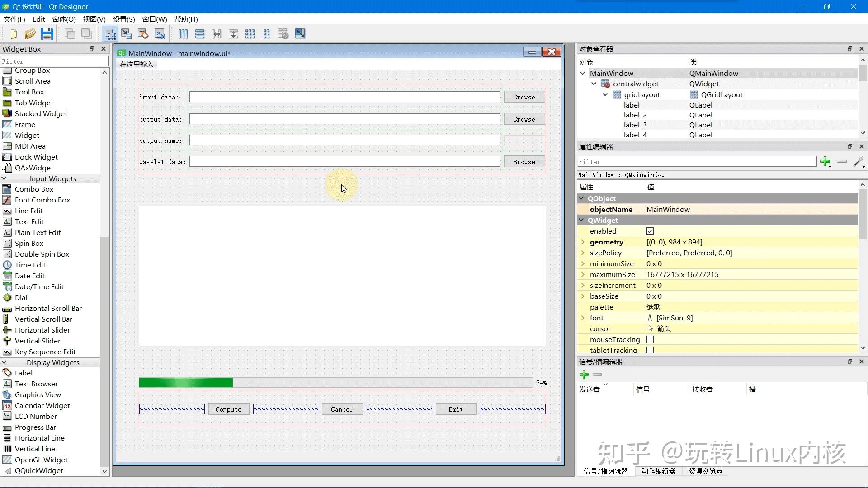This screenshot has height=488, width=868.
Task: Click the Open file folder icon
Action: 30,34
